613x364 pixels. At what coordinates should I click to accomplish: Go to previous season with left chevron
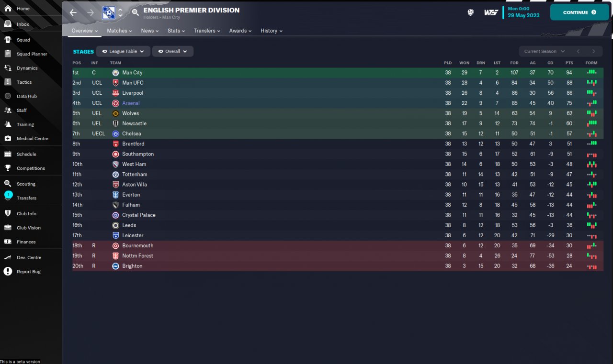point(578,51)
